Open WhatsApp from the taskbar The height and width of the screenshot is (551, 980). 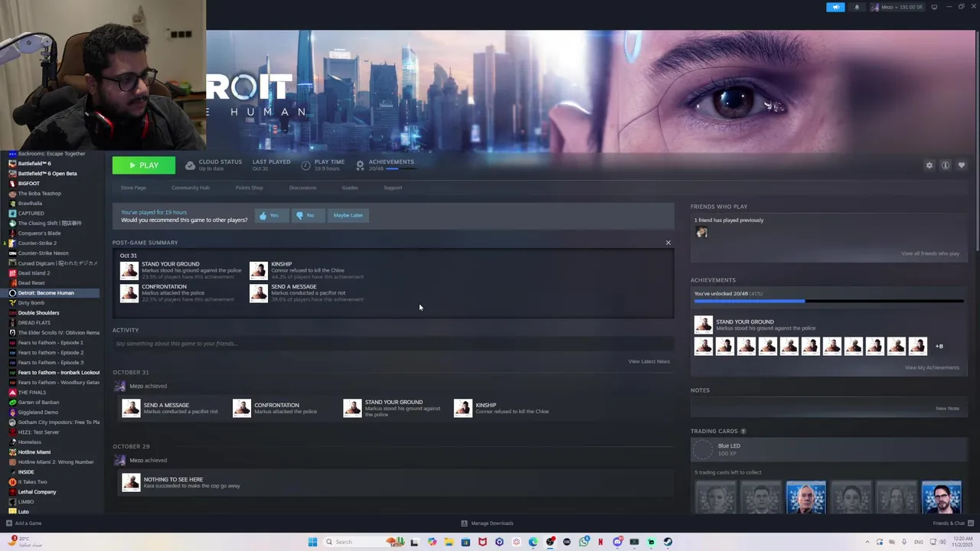point(584,542)
